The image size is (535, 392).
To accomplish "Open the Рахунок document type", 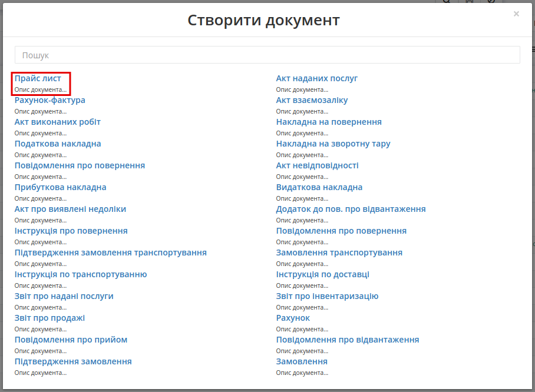I will [293, 318].
